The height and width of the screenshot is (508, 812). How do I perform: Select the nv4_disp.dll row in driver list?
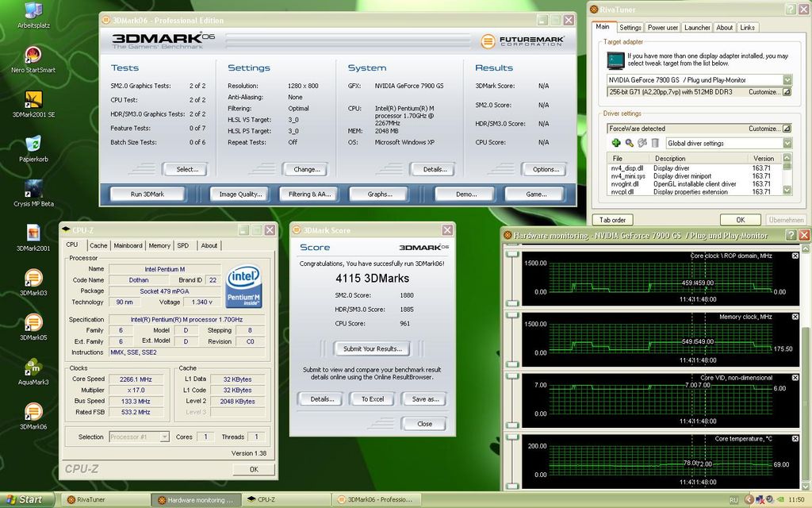pos(695,168)
